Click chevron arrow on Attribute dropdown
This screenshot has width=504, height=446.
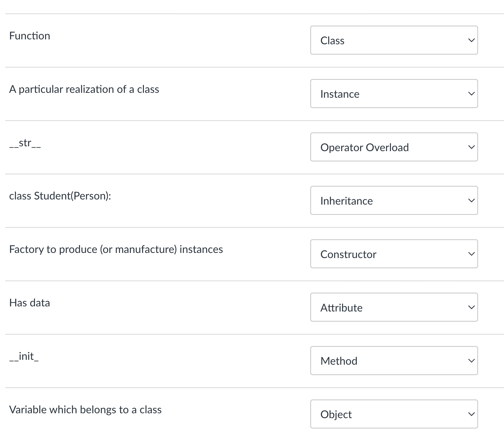tap(471, 308)
